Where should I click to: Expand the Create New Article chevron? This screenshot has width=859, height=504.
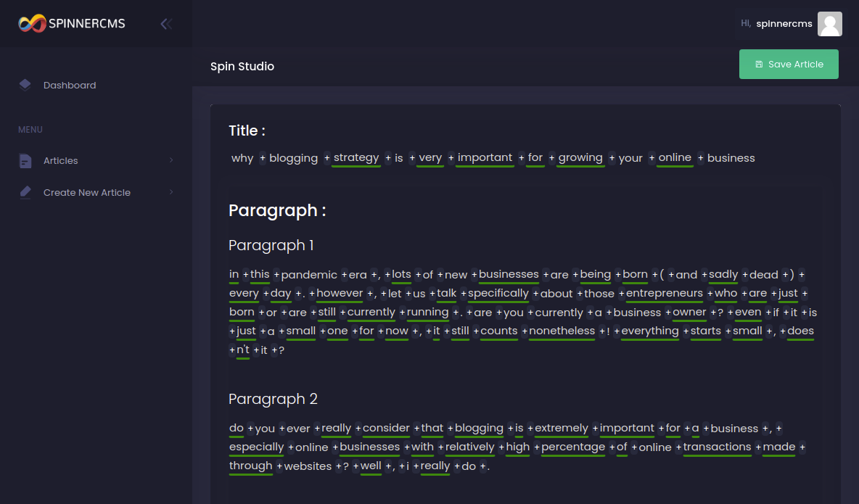171,192
